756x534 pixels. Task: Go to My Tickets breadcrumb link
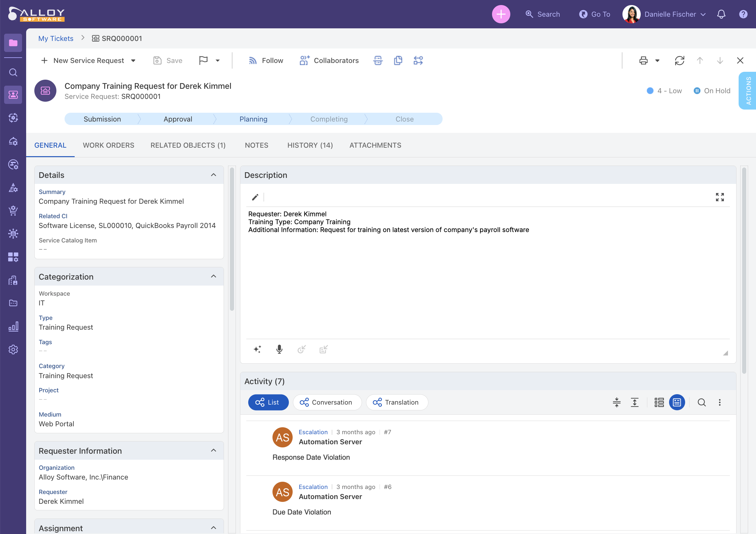56,38
